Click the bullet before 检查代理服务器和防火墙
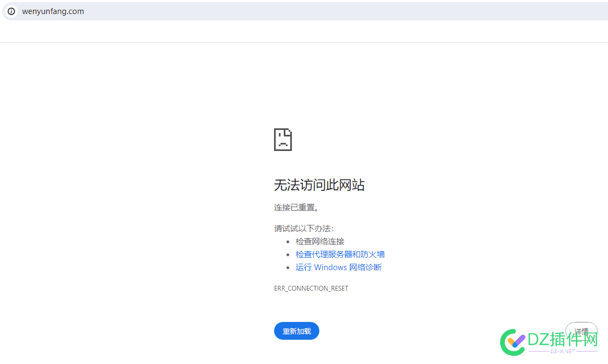The width and height of the screenshot is (608, 364). click(x=289, y=255)
